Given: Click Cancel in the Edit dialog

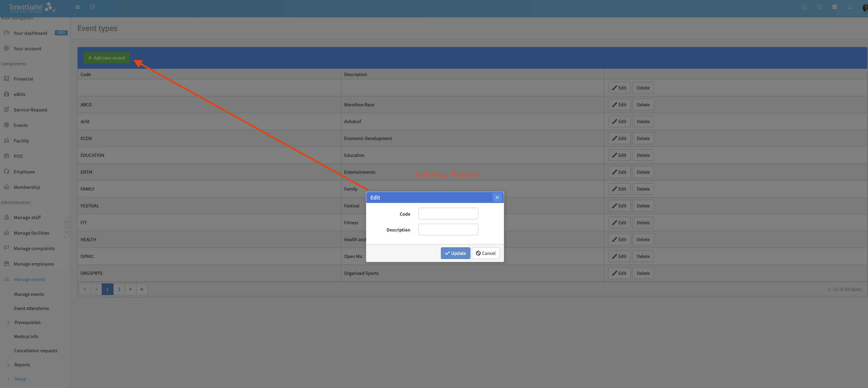Looking at the screenshot, I should click(x=486, y=253).
